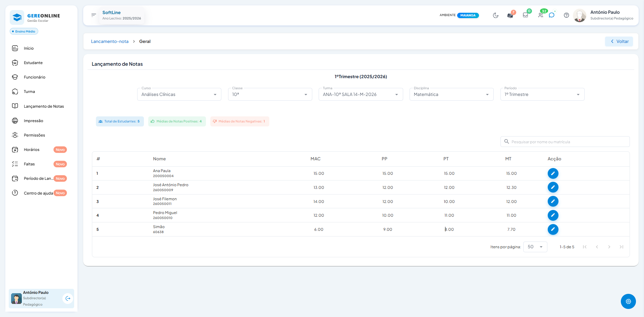
Task: Go to first page pagination icon
Action: coord(585,247)
